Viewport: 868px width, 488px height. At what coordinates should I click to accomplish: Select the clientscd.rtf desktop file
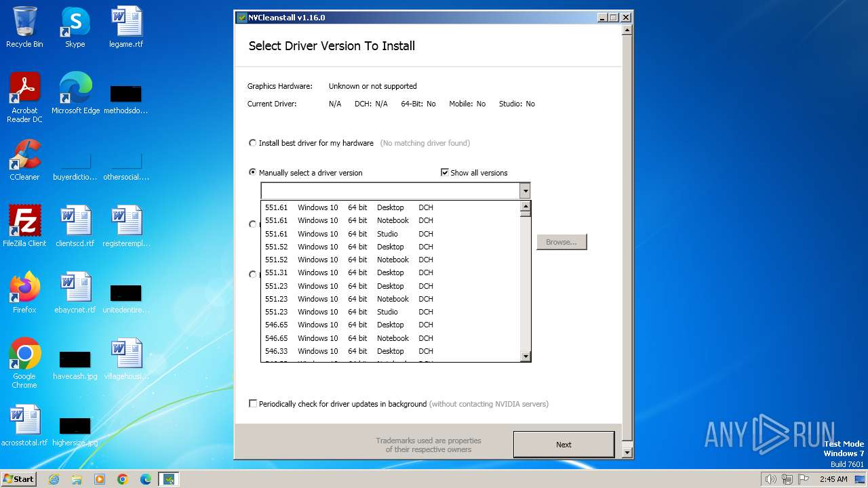pos(75,226)
